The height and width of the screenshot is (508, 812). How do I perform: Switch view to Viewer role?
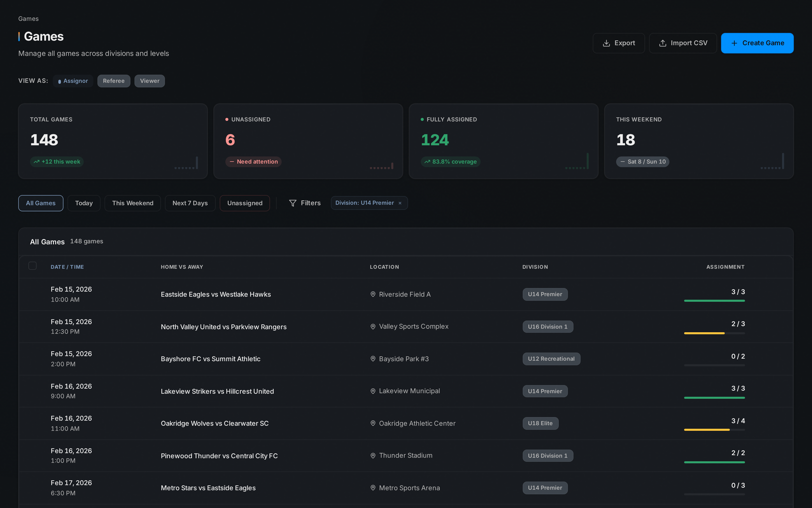point(150,81)
